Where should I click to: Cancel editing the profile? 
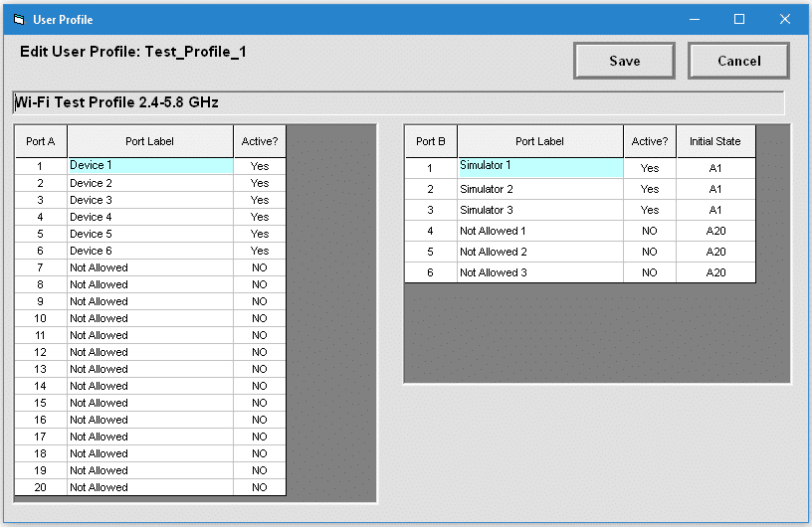pos(738,61)
